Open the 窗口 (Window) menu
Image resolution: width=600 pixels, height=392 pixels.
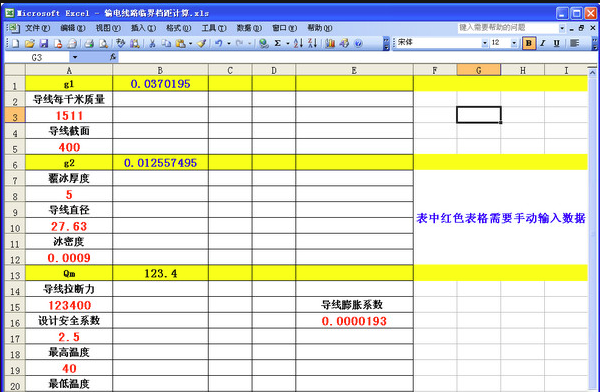pyautogui.click(x=284, y=28)
